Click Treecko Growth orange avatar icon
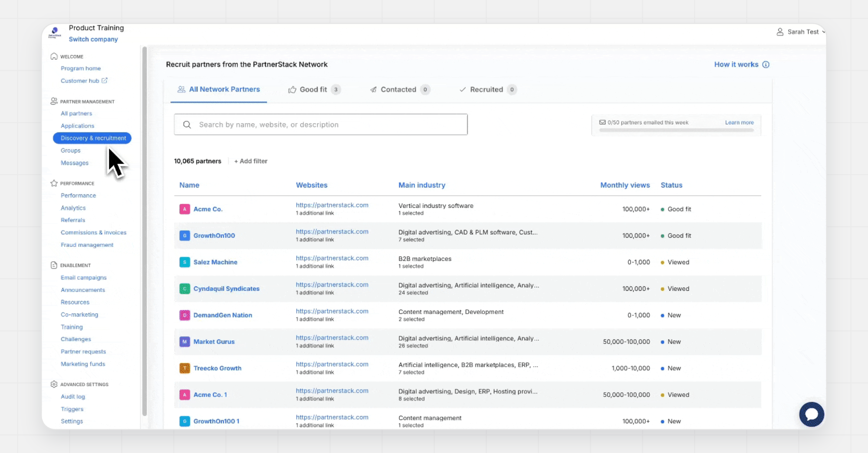 185,368
